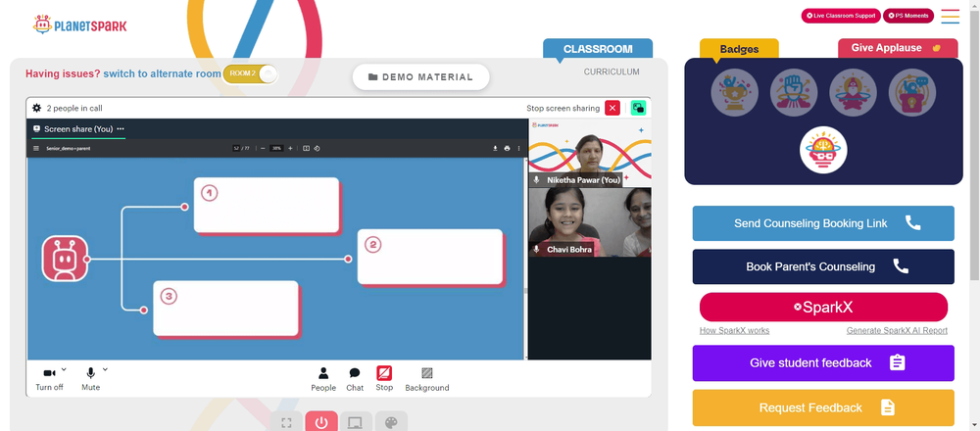This screenshot has width=980, height=431.
Task: Toggle the ROOM 2 alternate room switch
Action: (250, 73)
